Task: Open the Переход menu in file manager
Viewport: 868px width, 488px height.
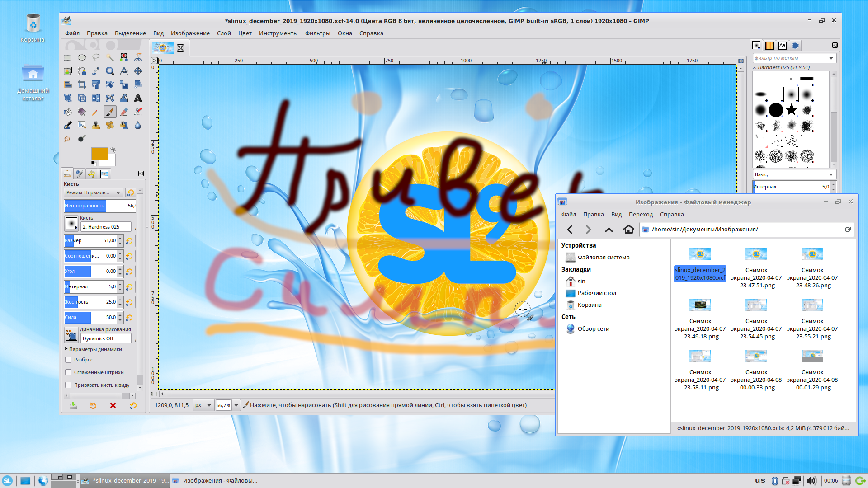Action: click(x=641, y=215)
